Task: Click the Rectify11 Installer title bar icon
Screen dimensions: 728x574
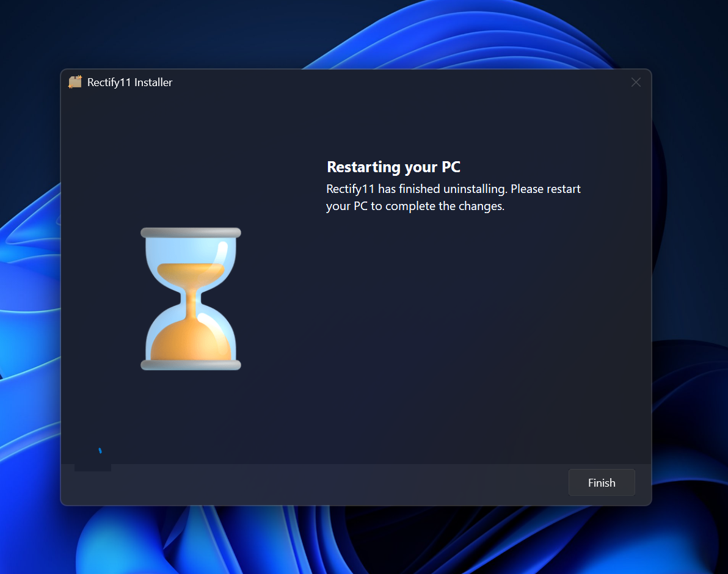Action: coord(75,82)
